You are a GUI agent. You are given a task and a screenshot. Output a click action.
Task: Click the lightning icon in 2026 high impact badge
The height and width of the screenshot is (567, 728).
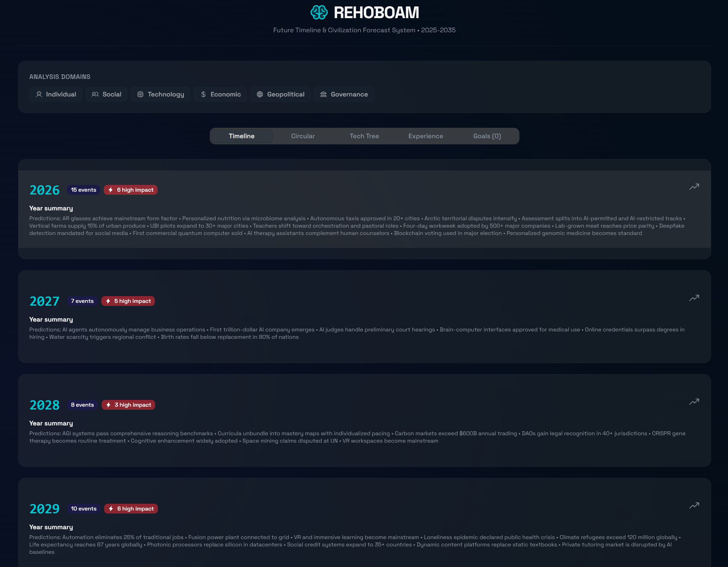tap(111, 190)
